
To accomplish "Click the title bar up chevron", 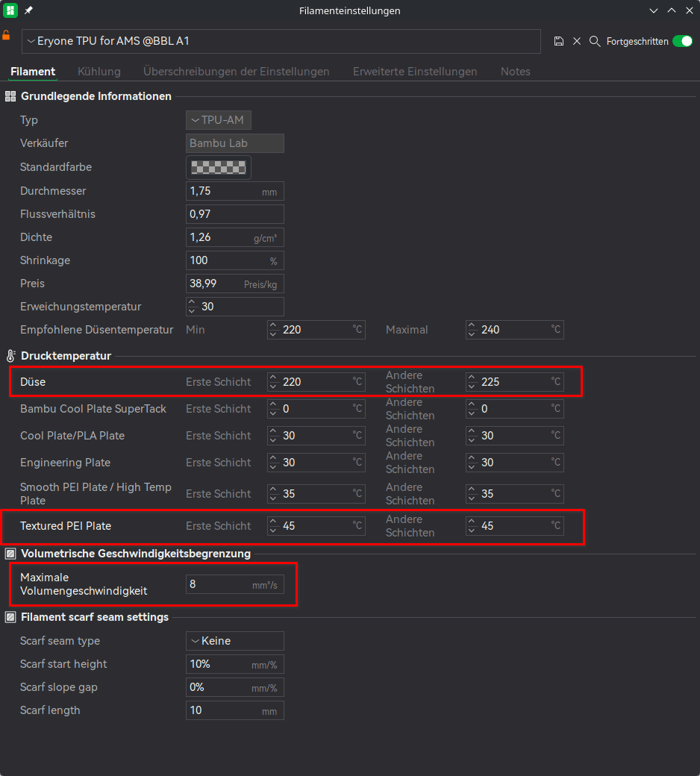I will click(x=672, y=10).
